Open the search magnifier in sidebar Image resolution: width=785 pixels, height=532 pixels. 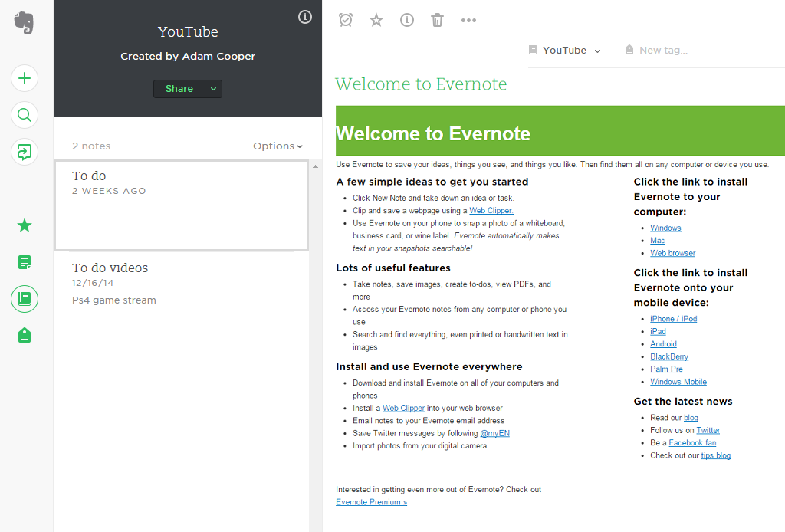[25, 115]
